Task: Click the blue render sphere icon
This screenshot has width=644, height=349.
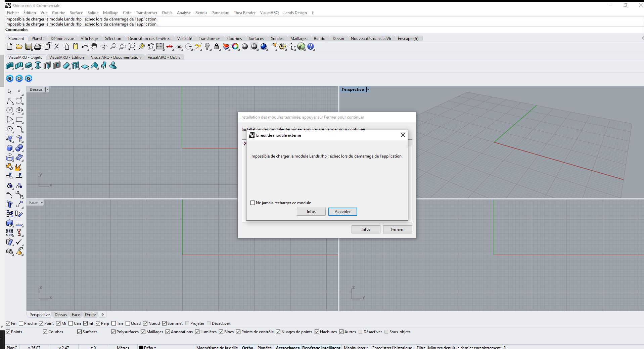Action: tap(264, 47)
